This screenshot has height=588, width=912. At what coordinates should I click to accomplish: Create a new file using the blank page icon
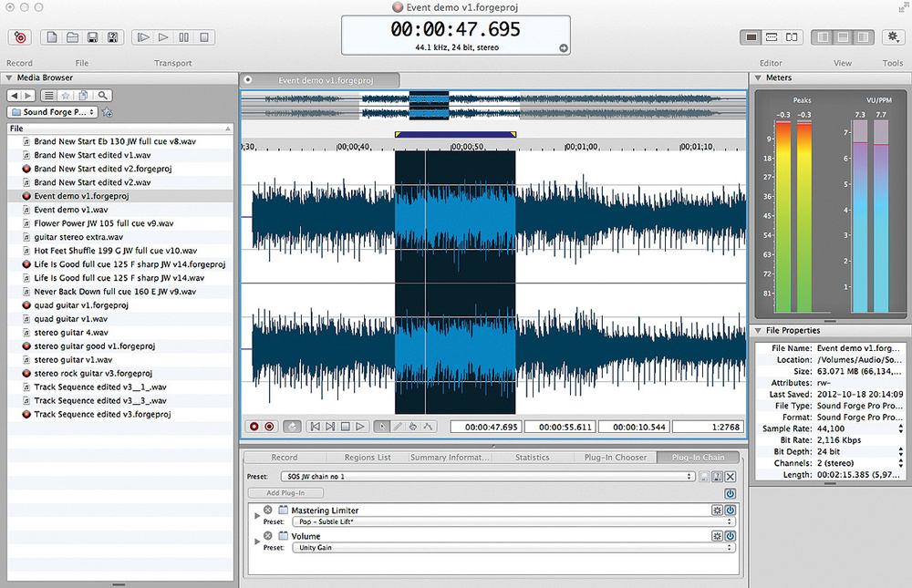coord(51,37)
